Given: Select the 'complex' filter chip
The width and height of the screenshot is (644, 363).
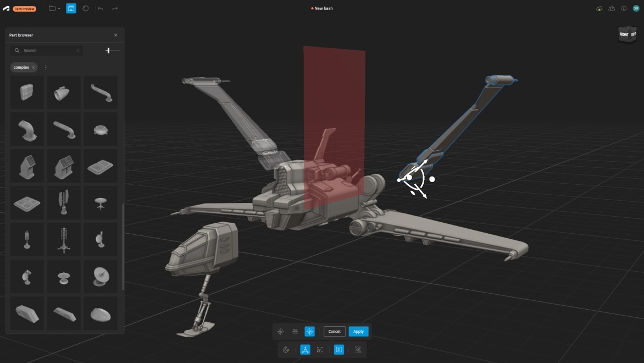Looking at the screenshot, I should 24,68.
